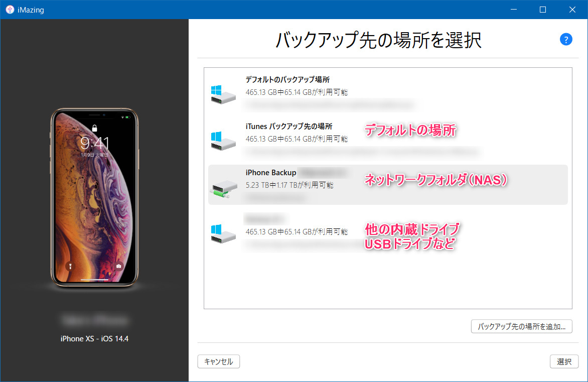Select iTunes バックアップ先の場所 entry
This screenshot has width=588, height=382.
pyautogui.click(x=388, y=139)
